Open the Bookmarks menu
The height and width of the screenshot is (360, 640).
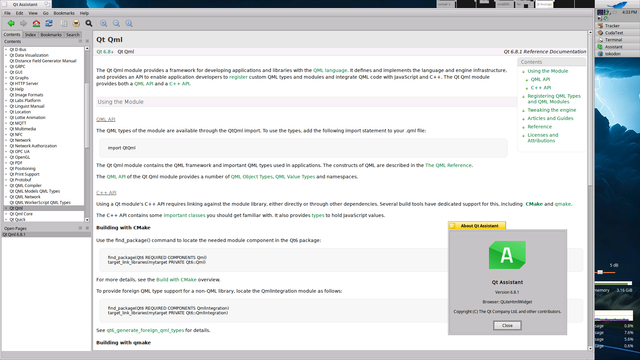coord(64,13)
